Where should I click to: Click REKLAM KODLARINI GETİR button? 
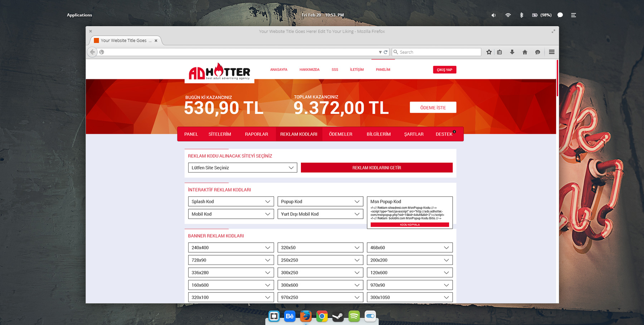[x=377, y=168]
